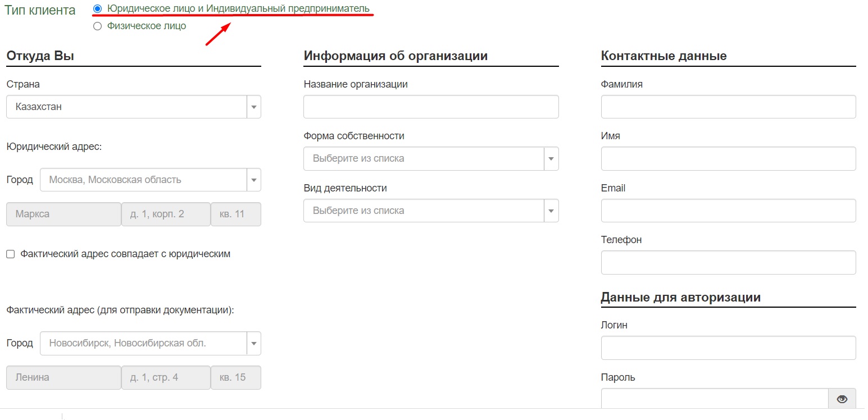The width and height of the screenshot is (868, 420).
Task: Click the Юридический адрес: label
Action: pos(54,146)
